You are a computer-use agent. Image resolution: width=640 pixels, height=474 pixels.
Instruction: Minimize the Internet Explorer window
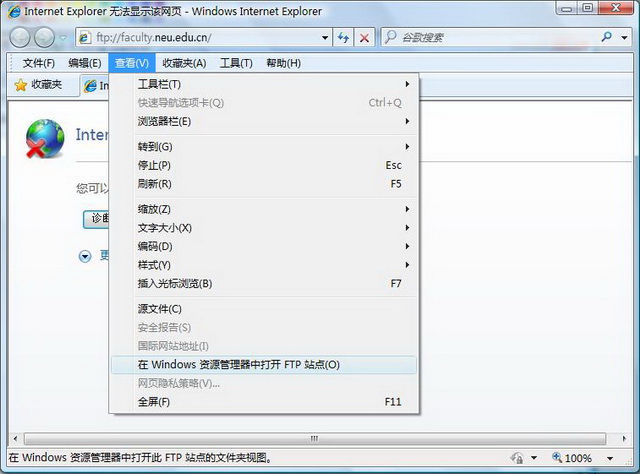coord(567,8)
